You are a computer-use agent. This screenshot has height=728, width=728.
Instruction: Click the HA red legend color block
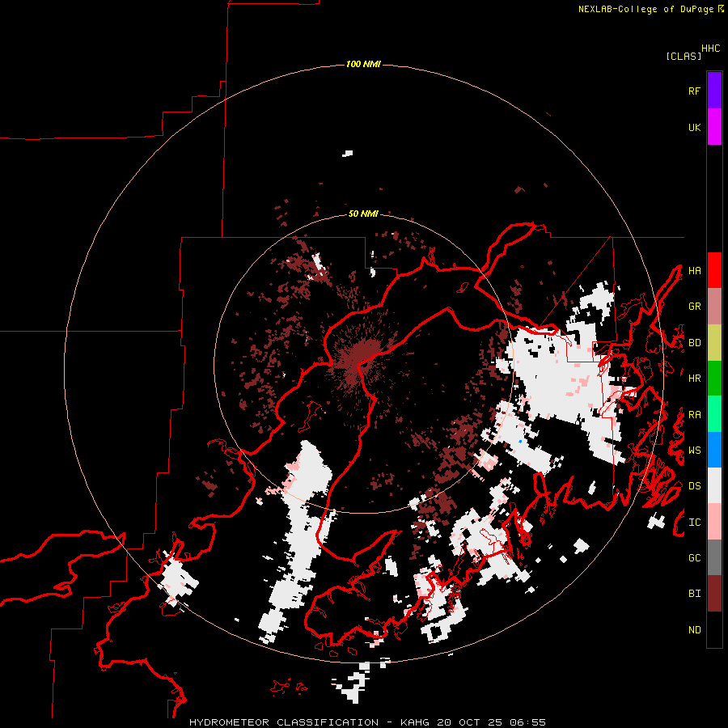[x=714, y=270]
